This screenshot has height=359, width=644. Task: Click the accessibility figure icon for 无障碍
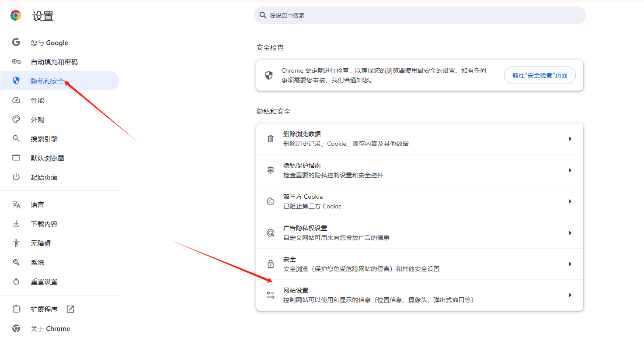click(16, 243)
